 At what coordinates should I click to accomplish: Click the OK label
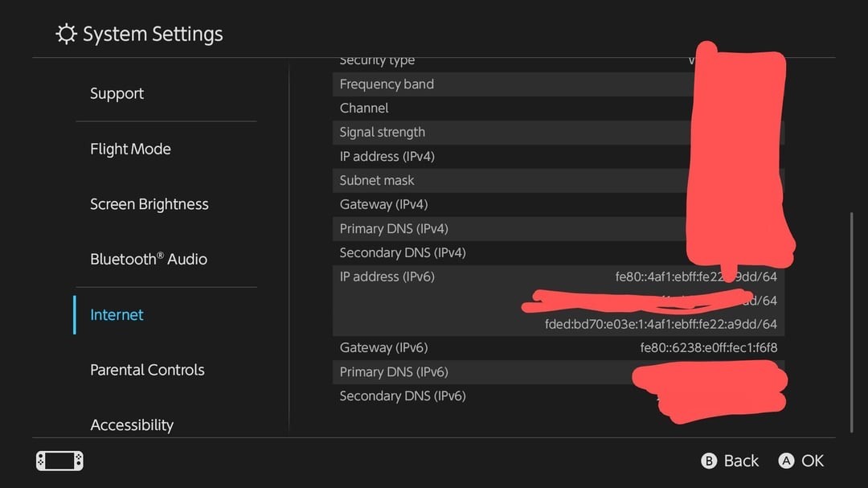pos(813,461)
